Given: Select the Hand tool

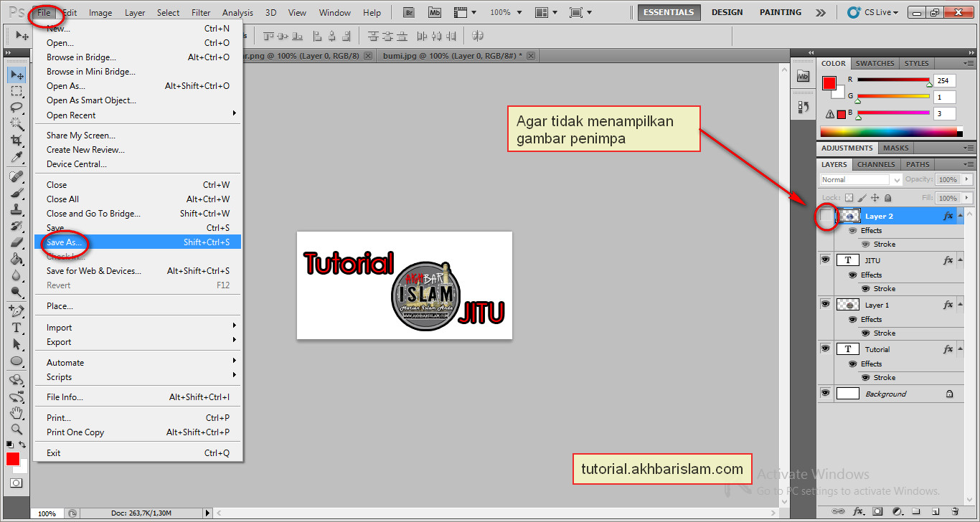Looking at the screenshot, I should point(17,413).
